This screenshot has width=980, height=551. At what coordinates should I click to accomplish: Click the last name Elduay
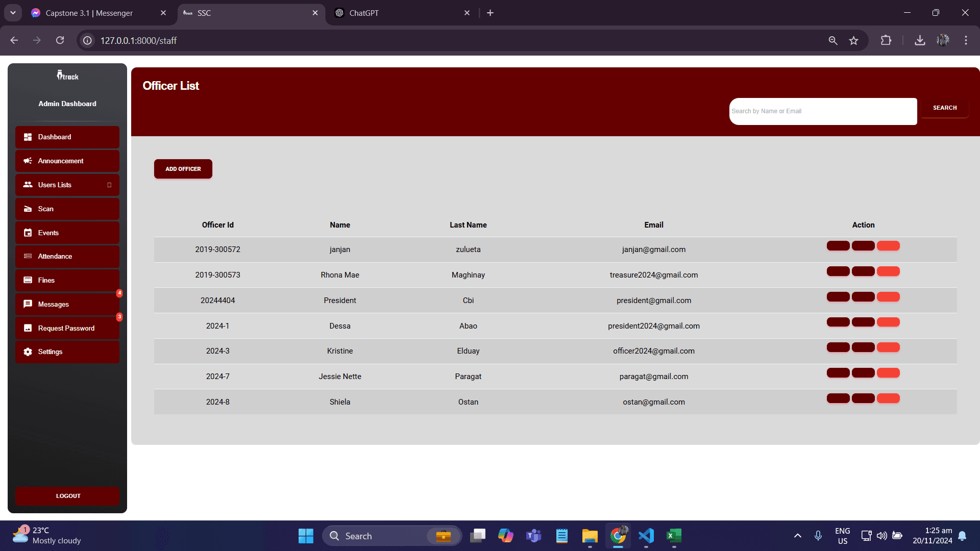(x=468, y=351)
